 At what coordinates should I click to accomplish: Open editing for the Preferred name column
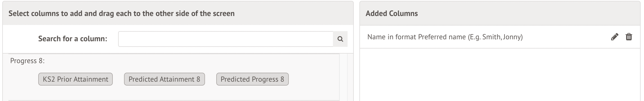[614, 37]
